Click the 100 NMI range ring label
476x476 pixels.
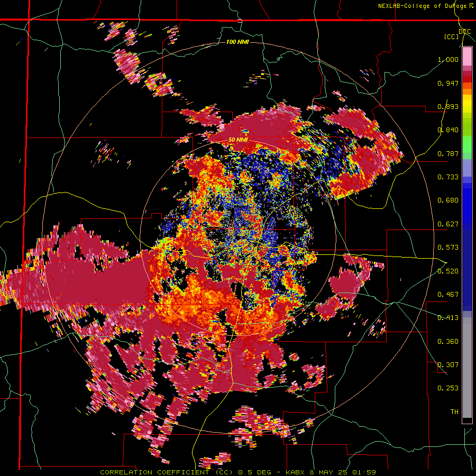237,42
